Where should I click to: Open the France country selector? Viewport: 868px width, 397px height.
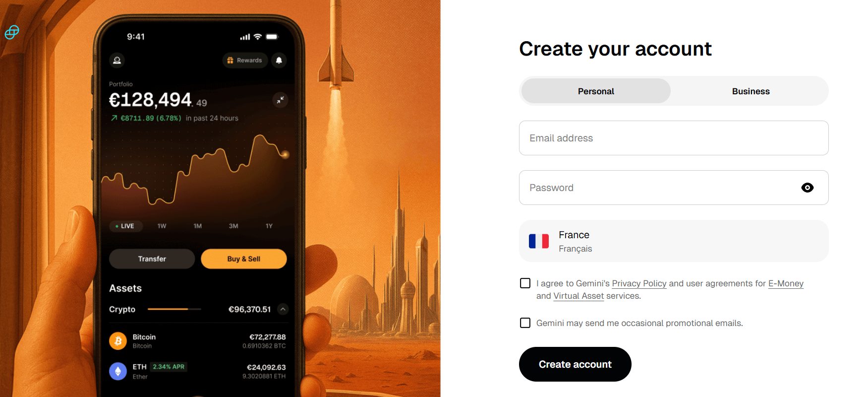pos(674,241)
